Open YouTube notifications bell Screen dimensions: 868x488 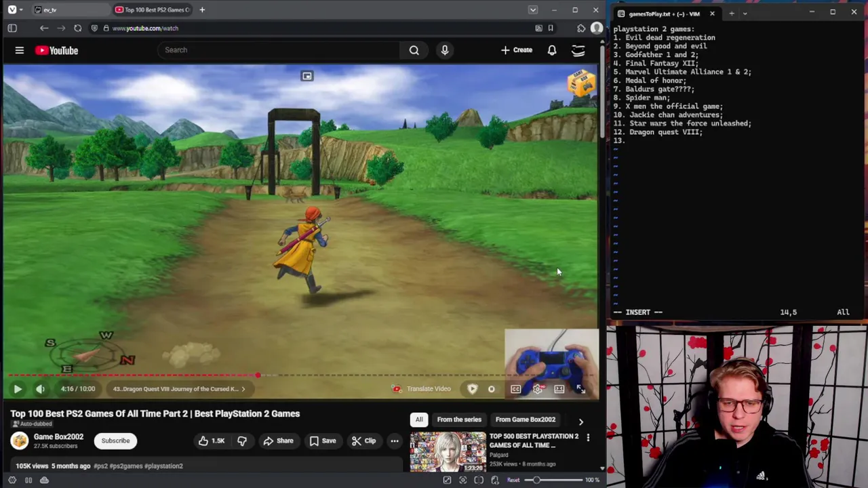pyautogui.click(x=552, y=49)
